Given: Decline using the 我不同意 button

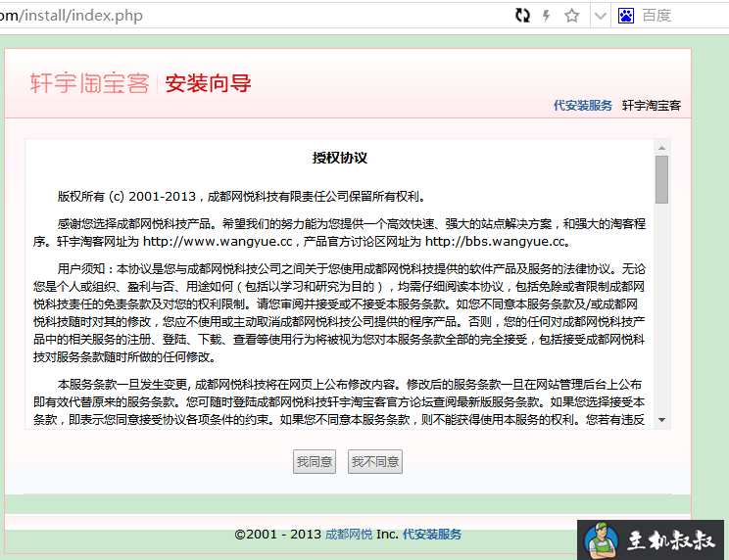Looking at the screenshot, I should (375, 461).
